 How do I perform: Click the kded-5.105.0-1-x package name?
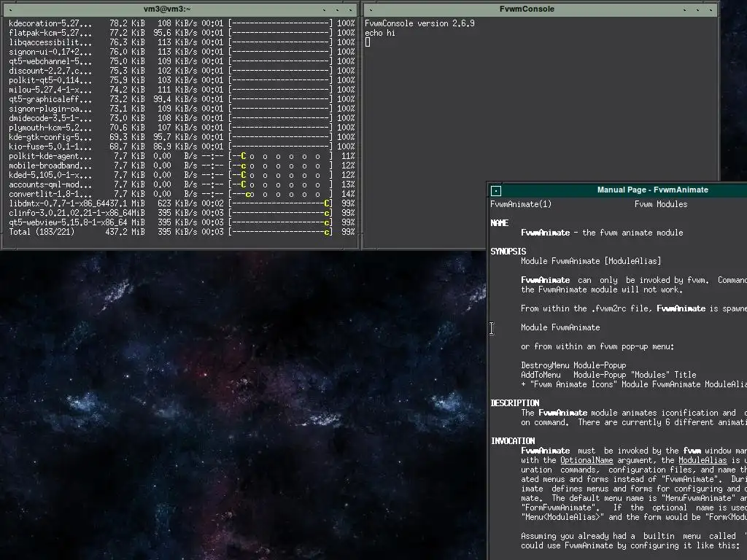(x=50, y=175)
